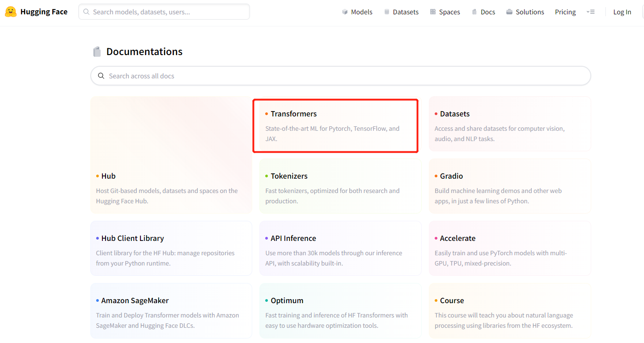Click 'Client library for the HF Hub' description
Screen dimensions: 644x343
point(165,258)
